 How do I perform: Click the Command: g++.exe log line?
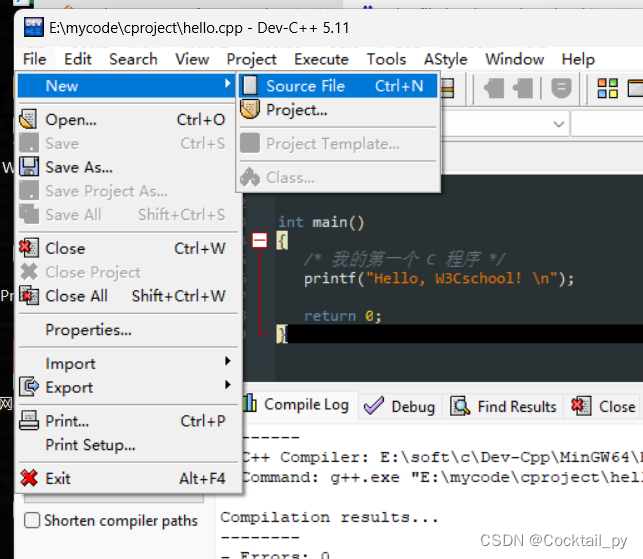pyautogui.click(x=442, y=477)
